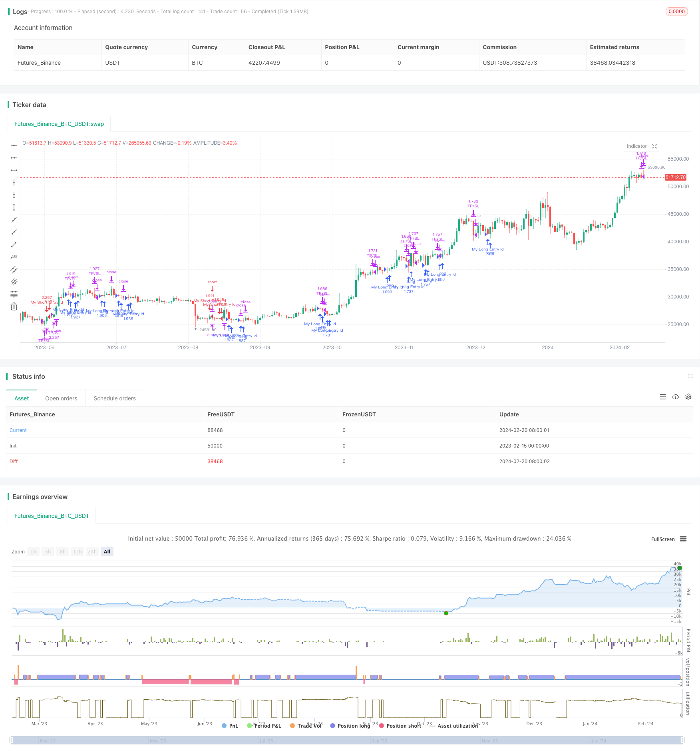Click the update time 2024-02-20 08:00:01
Viewport: 700px width, 756px height.
(x=524, y=430)
